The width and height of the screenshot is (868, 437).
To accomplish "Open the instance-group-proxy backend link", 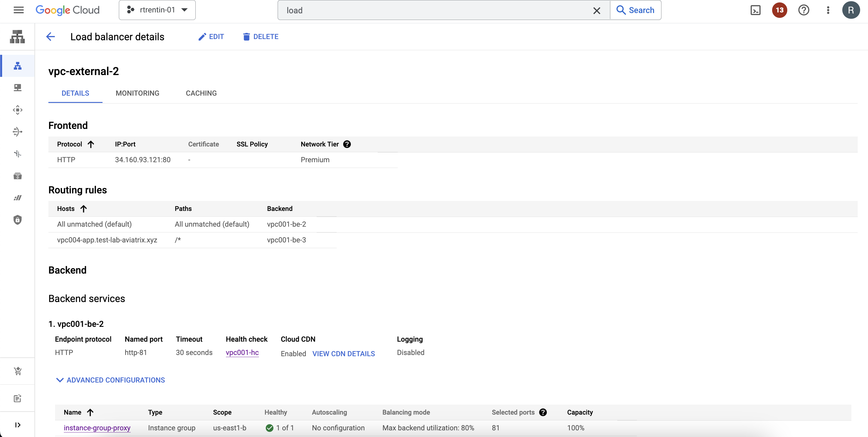I will click(x=97, y=428).
